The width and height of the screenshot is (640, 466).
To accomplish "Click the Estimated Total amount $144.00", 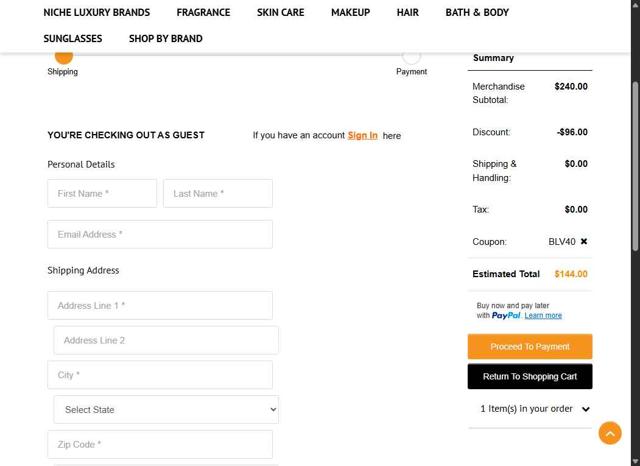I will coord(571,274).
